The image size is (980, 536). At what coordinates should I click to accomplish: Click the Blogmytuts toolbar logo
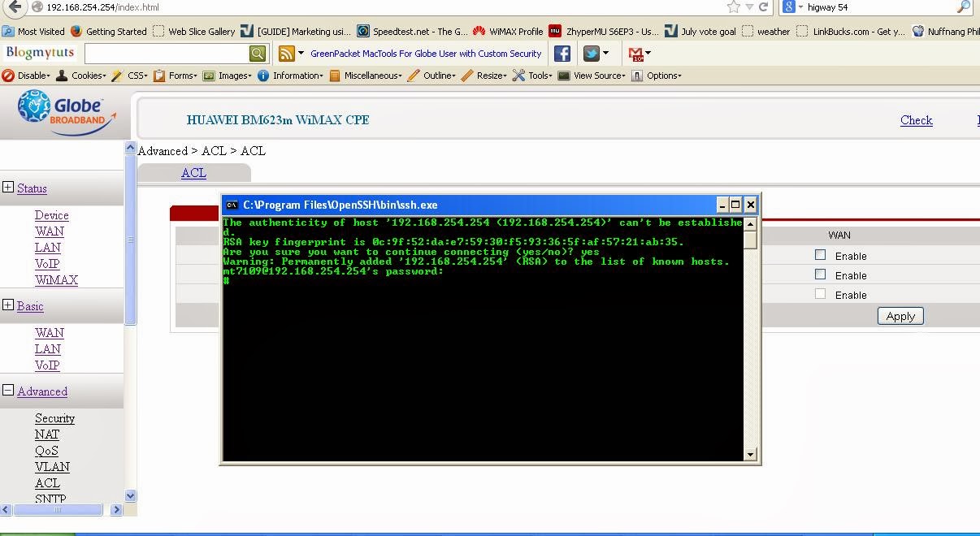[39, 53]
